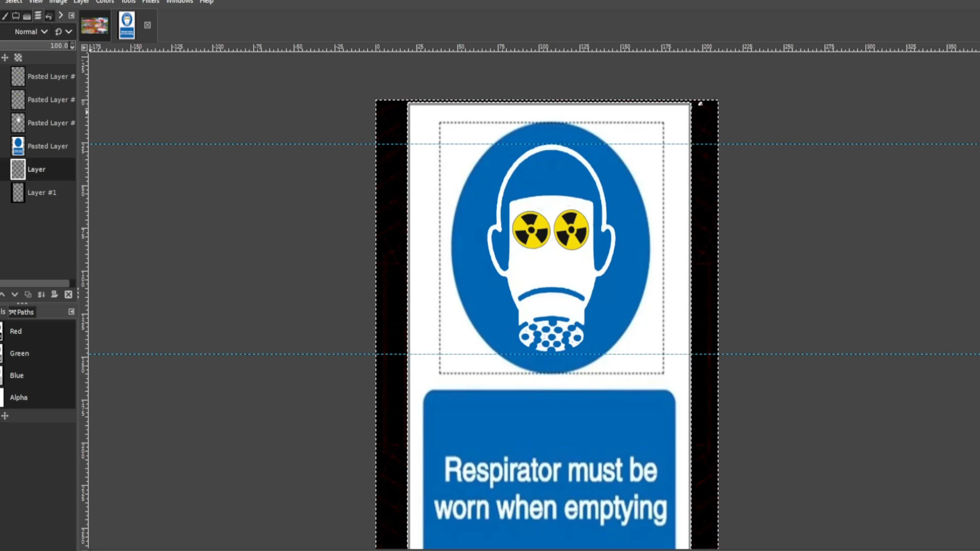Screen dimensions: 980x551
Task: Open the Colors menu
Action: [105, 2]
